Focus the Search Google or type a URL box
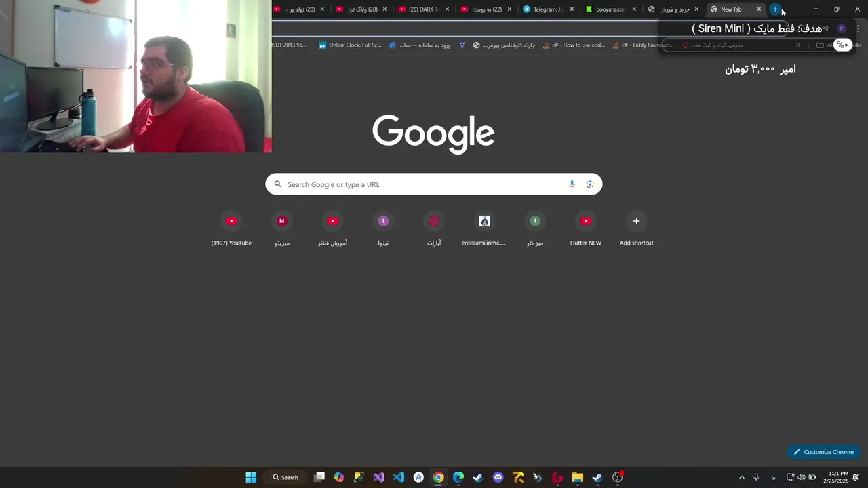Viewport: 868px width, 488px height. (x=434, y=184)
